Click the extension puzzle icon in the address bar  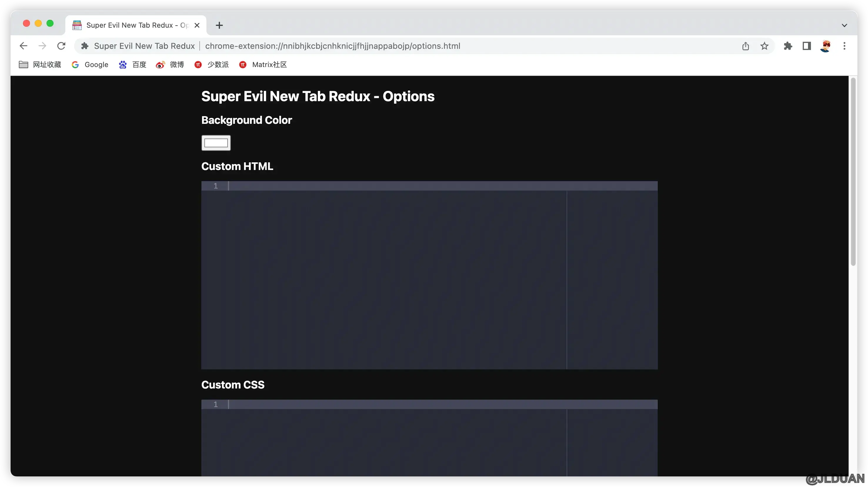(85, 46)
